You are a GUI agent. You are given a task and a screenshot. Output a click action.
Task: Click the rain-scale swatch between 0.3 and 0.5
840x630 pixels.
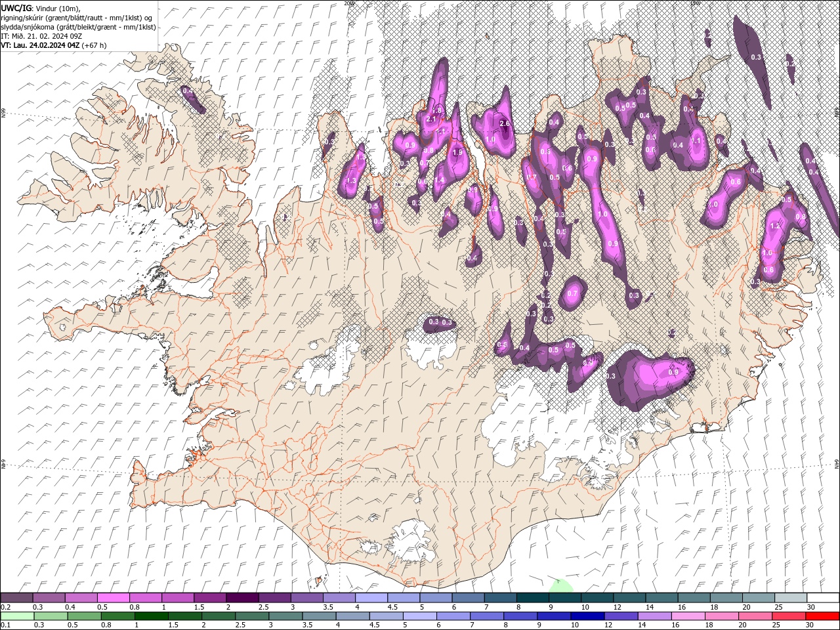[x=51, y=616]
